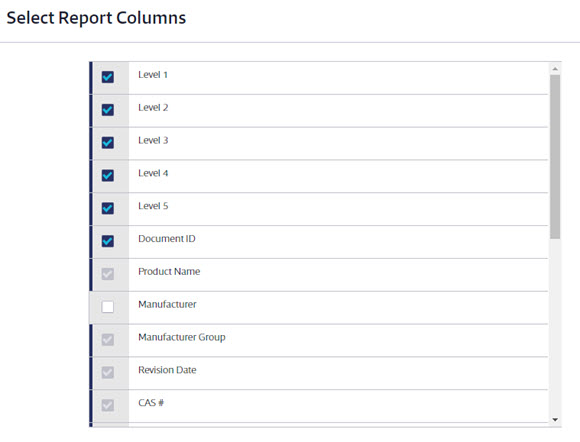The height and width of the screenshot is (442, 580).
Task: Click the Revision Date row label
Action: pyautogui.click(x=167, y=370)
